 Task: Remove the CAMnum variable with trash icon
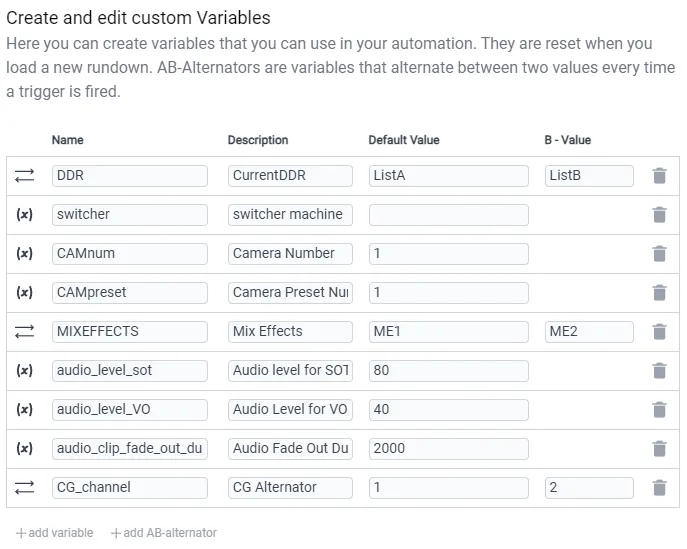659,254
